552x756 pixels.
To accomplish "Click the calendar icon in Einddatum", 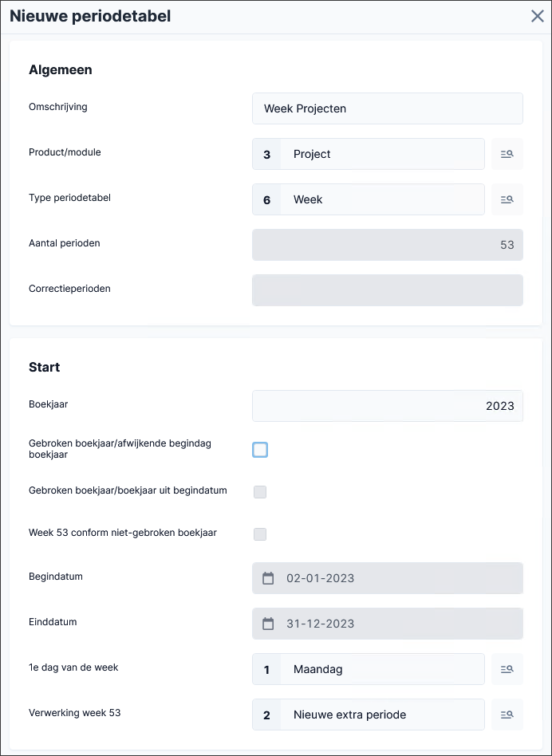I will tap(268, 624).
